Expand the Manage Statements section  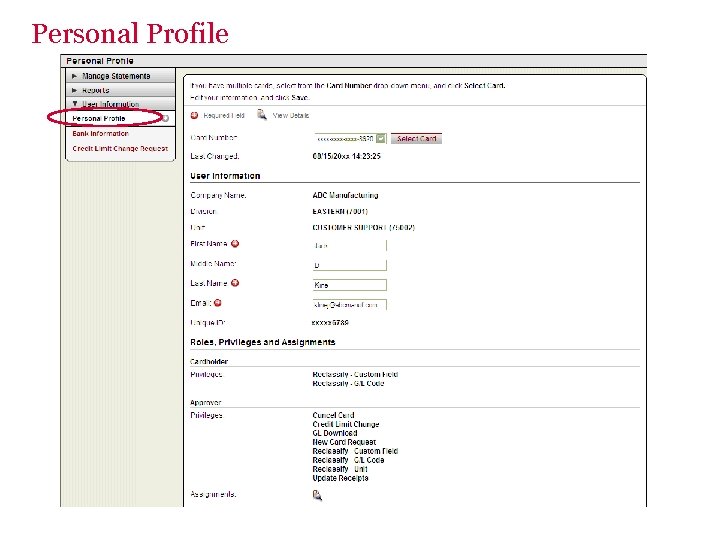pyautogui.click(x=120, y=76)
